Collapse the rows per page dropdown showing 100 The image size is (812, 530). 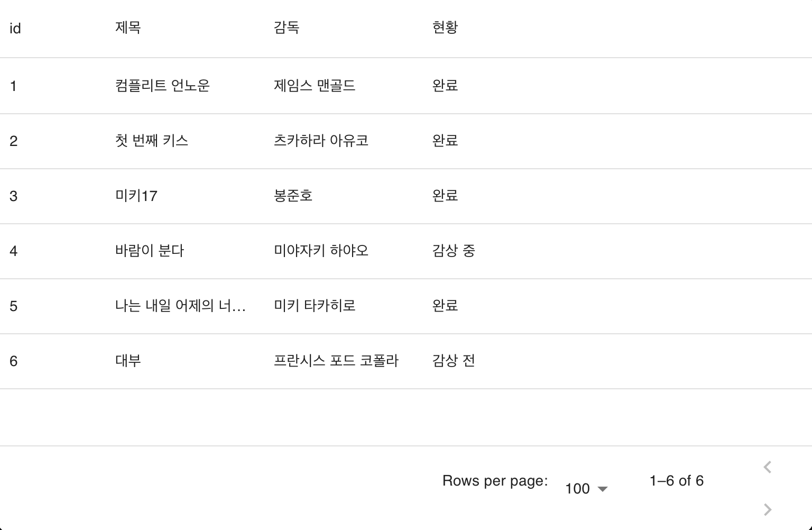[587, 489]
